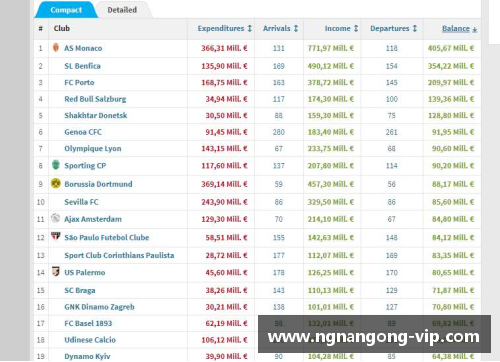Sort by Arrivals column arrows
500x362 pixels.
[296, 28]
